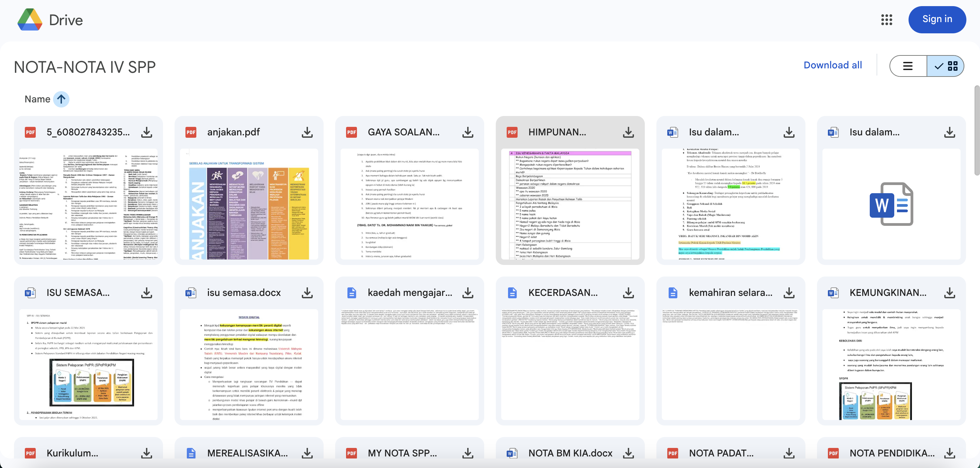The height and width of the screenshot is (468, 980).
Task: Download the MY NOTA SPP... PDF
Action: [x=468, y=453]
